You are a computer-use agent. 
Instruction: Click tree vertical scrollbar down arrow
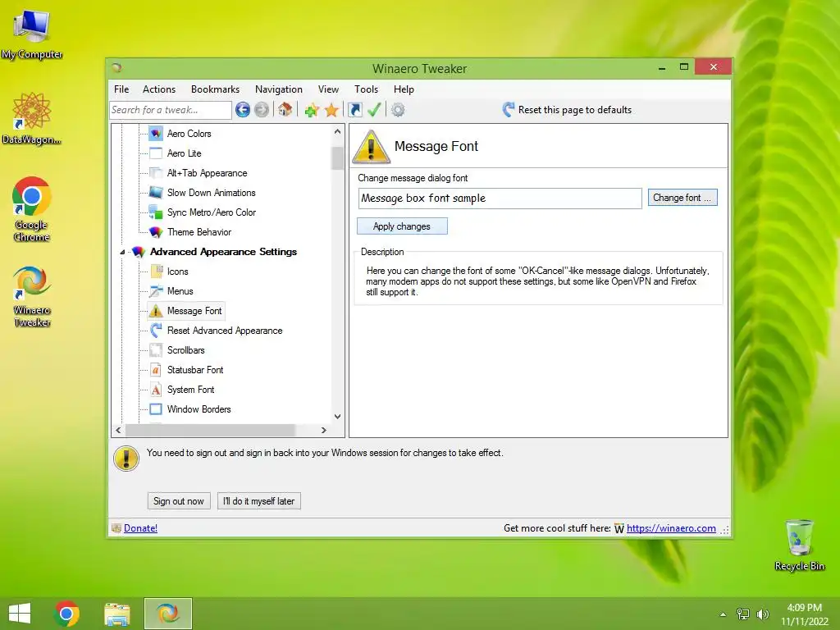337,416
